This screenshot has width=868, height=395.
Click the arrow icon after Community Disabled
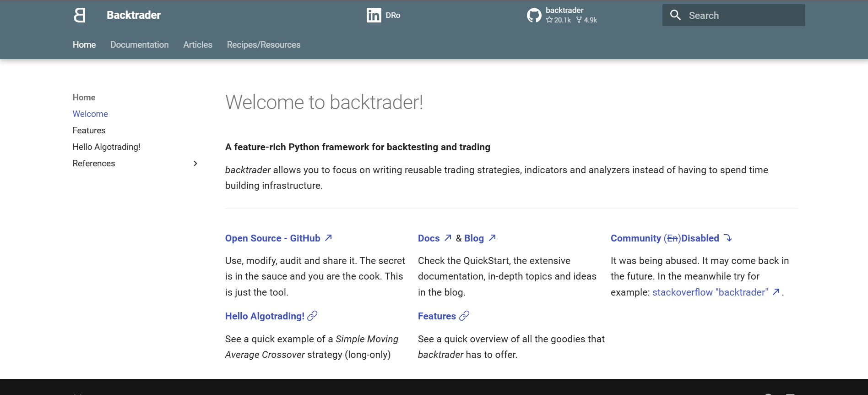click(728, 238)
